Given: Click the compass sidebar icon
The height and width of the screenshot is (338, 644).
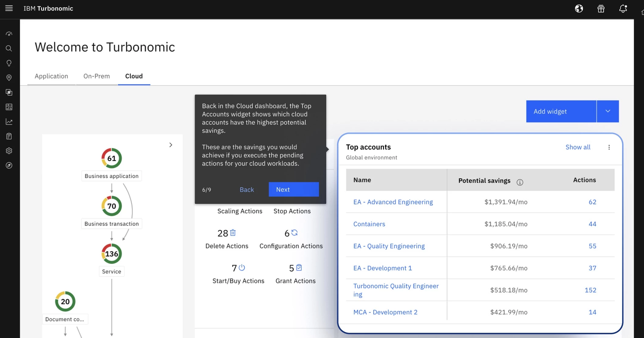Looking at the screenshot, I should point(9,165).
